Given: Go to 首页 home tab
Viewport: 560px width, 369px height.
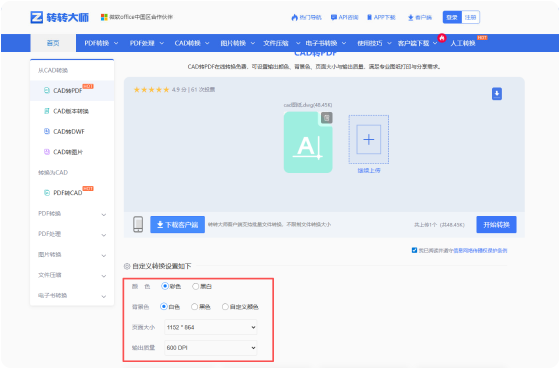Looking at the screenshot, I should [x=53, y=43].
